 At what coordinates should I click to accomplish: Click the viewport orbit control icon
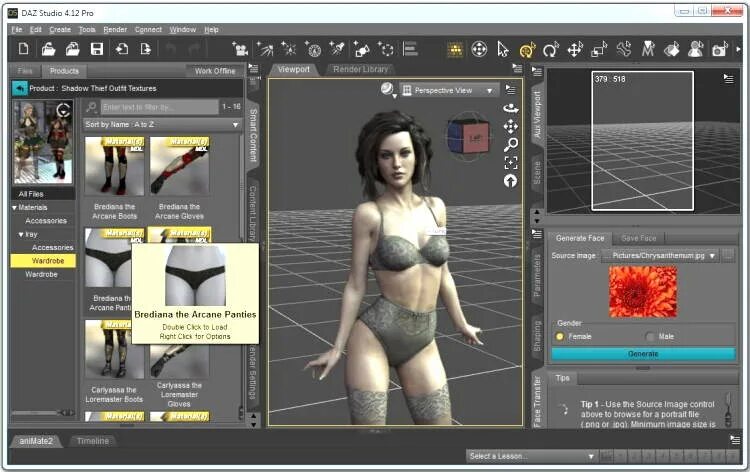pyautogui.click(x=511, y=109)
